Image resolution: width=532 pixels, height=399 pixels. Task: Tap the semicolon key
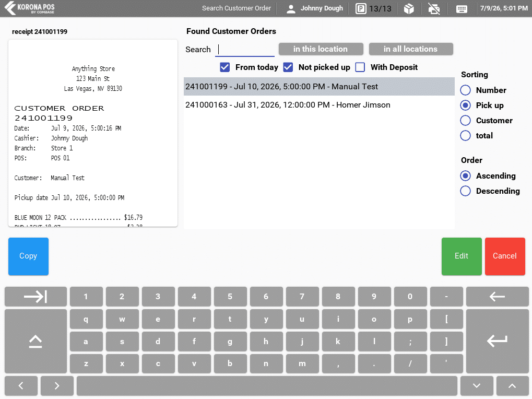coord(410,342)
